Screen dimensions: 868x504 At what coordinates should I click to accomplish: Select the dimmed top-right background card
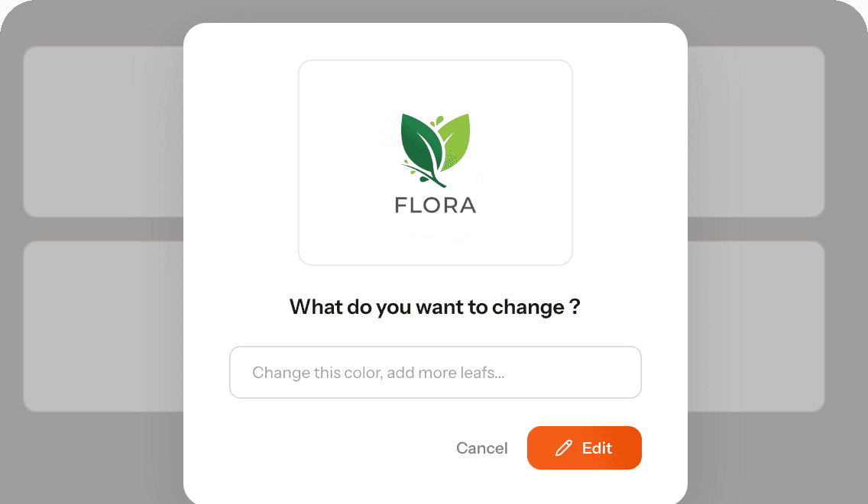click(x=755, y=131)
